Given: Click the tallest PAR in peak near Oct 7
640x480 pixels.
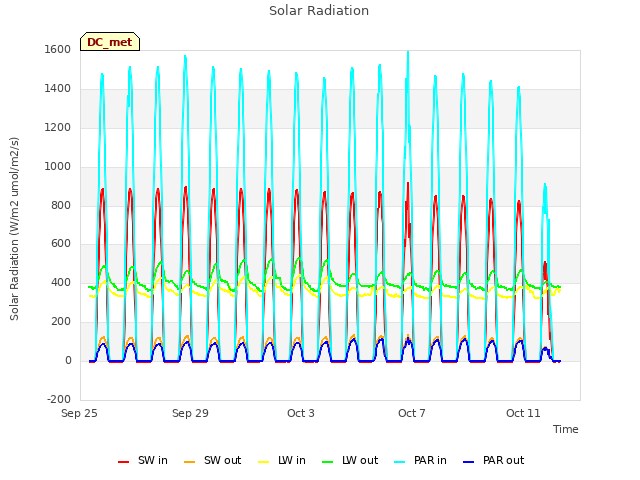Looking at the screenshot, I should [x=408, y=53].
